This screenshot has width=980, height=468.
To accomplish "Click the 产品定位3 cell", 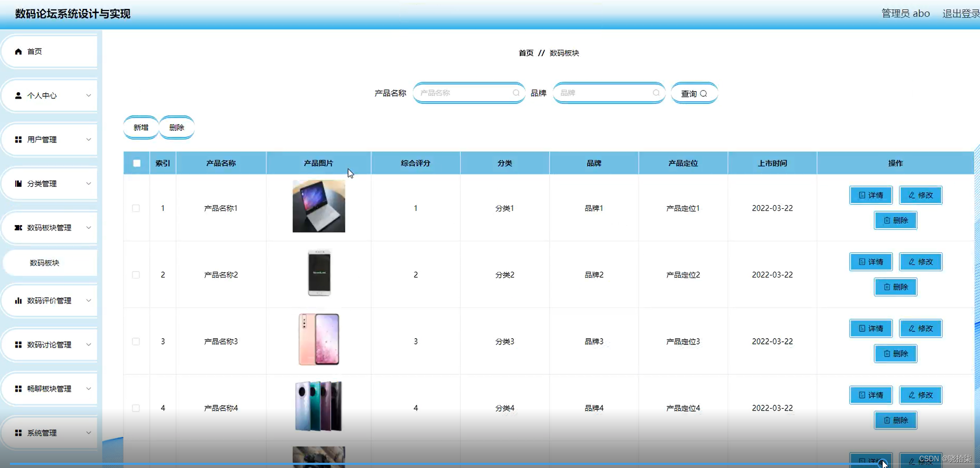I will [x=683, y=341].
